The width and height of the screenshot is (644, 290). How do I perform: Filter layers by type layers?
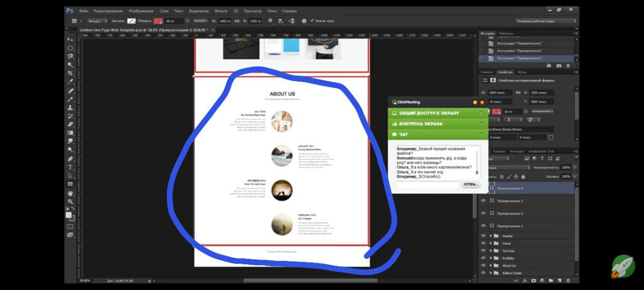click(542, 158)
